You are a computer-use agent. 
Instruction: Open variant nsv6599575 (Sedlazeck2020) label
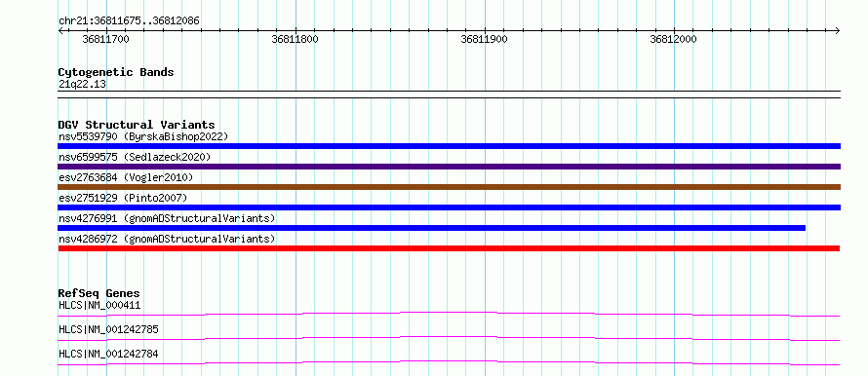coord(135,157)
